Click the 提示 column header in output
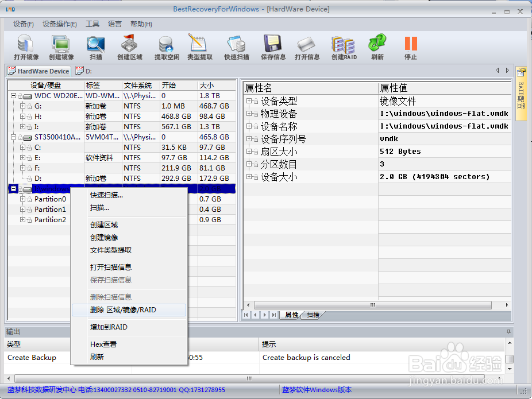The image size is (532, 399). pos(381,344)
